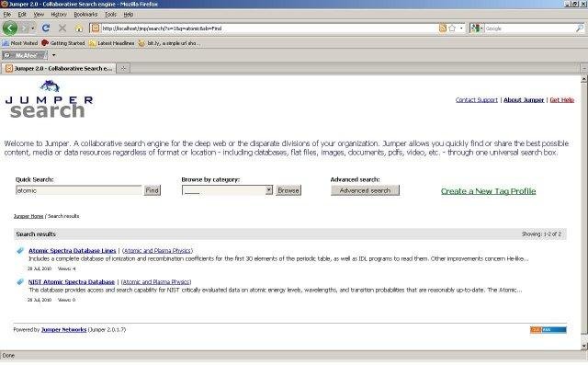This screenshot has width=588, height=365.
Task: Click the Done status bar text
Action: click(8, 355)
